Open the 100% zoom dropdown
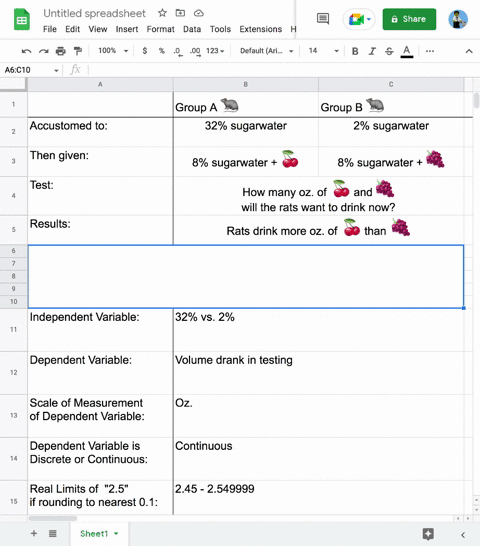The width and height of the screenshot is (480, 546). pyautogui.click(x=113, y=51)
